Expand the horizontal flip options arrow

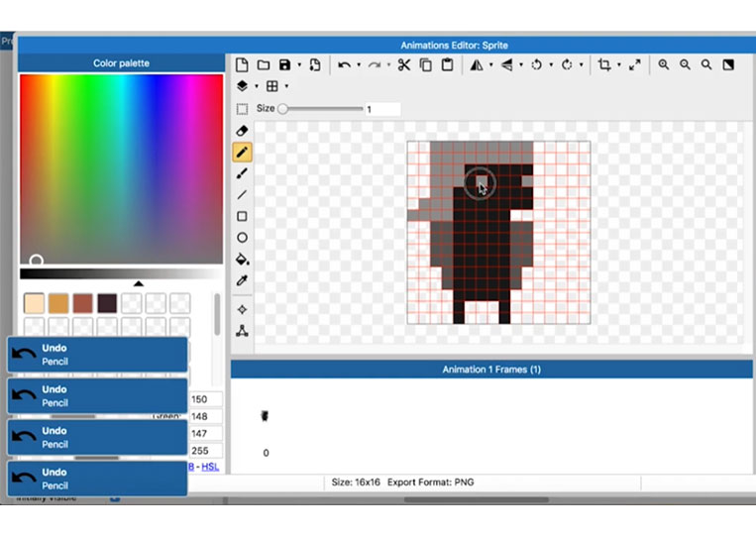(x=490, y=65)
